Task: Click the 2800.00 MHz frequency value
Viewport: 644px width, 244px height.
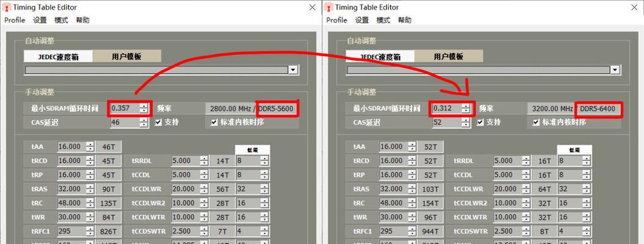Action: (230, 109)
